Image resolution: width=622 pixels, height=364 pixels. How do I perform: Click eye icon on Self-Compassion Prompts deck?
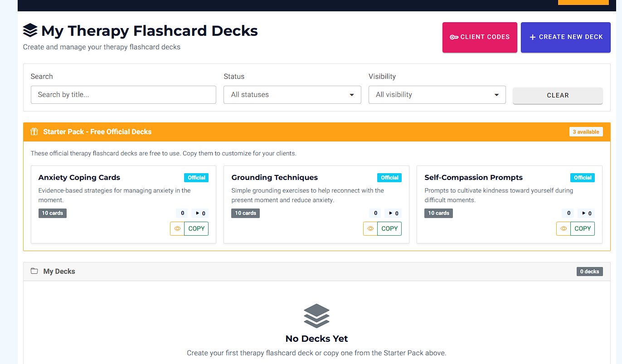[564, 228]
